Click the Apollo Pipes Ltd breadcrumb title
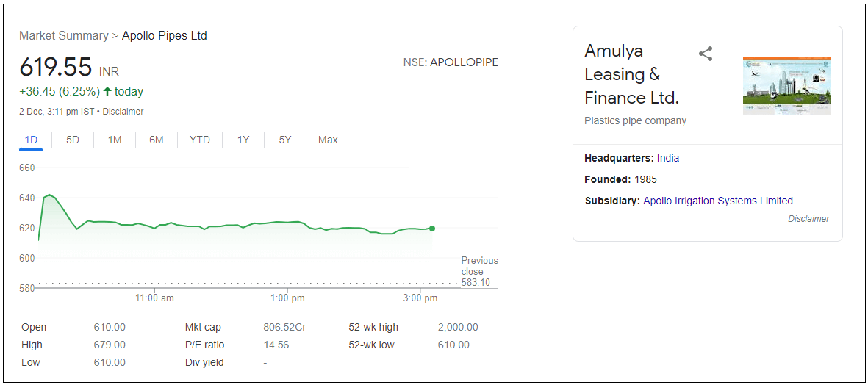This screenshot has height=385, width=868. tap(165, 36)
